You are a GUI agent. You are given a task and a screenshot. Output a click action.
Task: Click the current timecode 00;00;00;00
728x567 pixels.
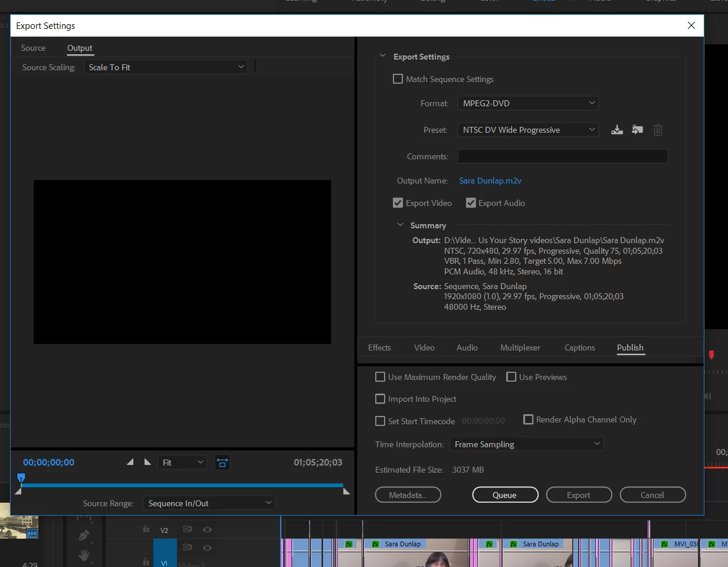point(49,463)
